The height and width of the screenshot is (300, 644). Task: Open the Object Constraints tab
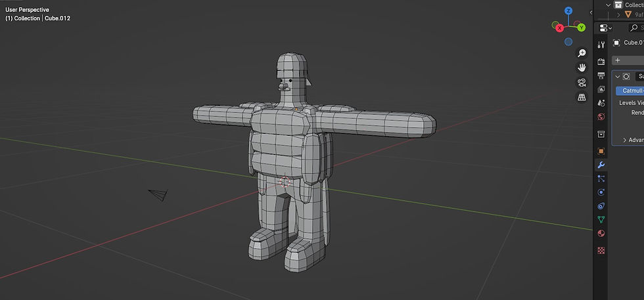tap(601, 205)
